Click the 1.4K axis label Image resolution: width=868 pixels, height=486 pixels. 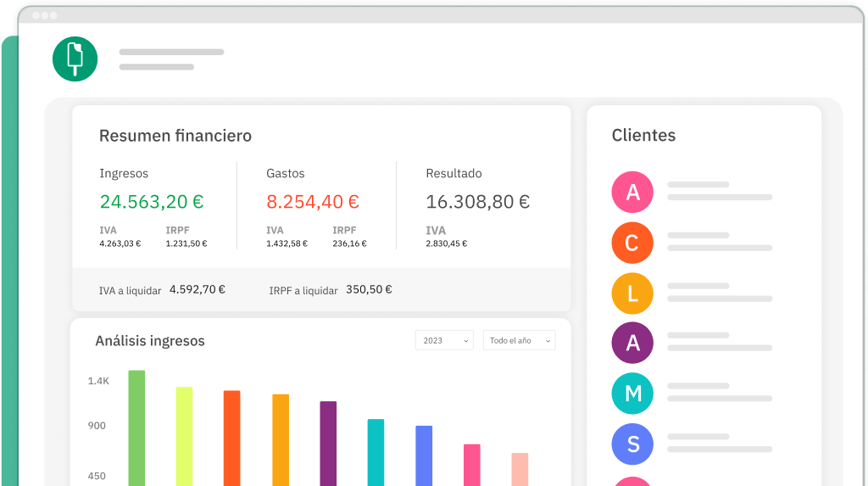[x=98, y=381]
